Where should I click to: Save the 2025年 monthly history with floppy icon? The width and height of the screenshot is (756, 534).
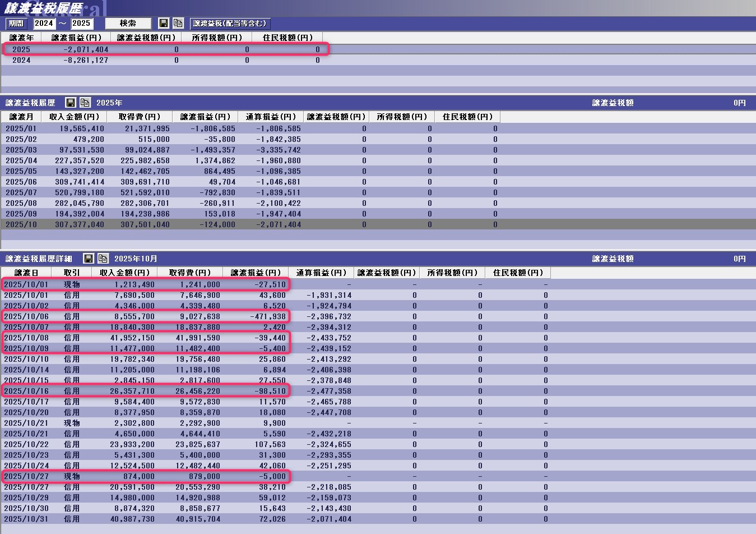71,103
